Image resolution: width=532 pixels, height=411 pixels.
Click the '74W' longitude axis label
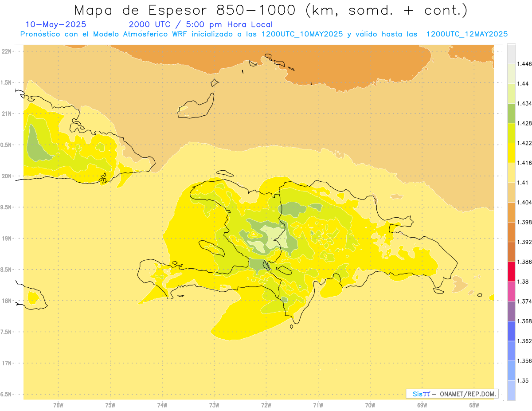(162, 405)
